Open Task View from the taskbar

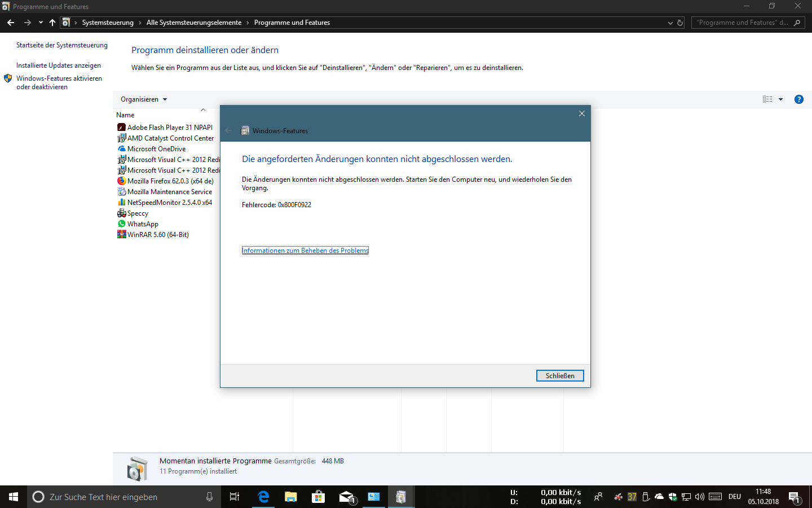click(235, 497)
